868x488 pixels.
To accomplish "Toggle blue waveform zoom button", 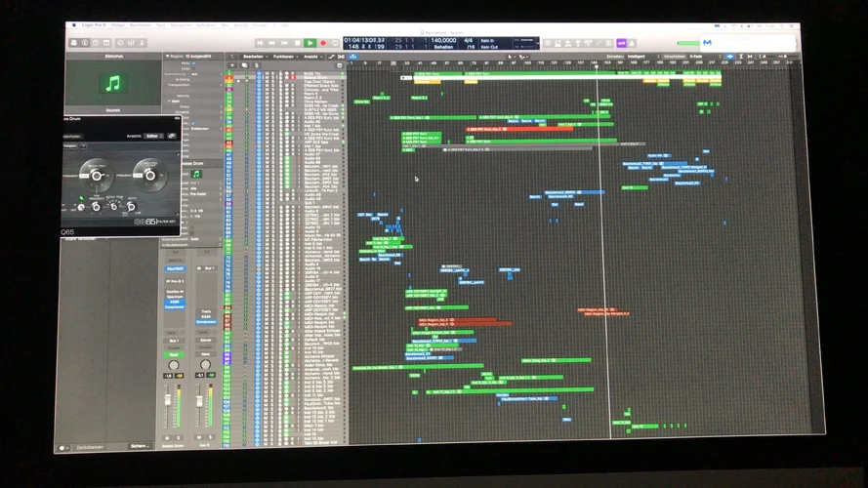I will (730, 57).
